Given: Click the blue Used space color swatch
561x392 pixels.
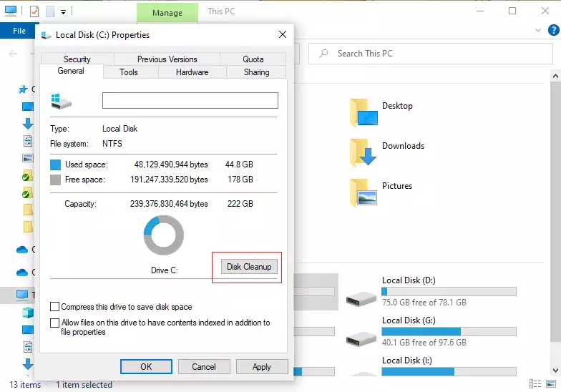Looking at the screenshot, I should click(56, 165).
